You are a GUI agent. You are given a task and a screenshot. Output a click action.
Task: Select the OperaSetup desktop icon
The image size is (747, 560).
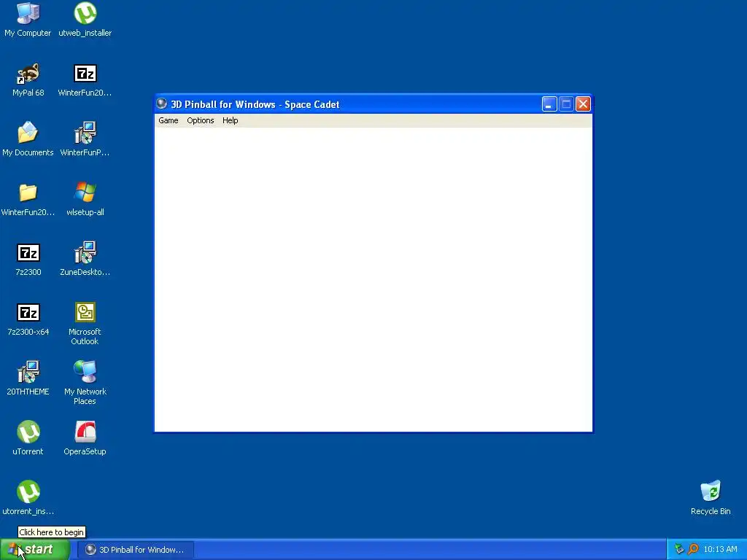(x=85, y=432)
